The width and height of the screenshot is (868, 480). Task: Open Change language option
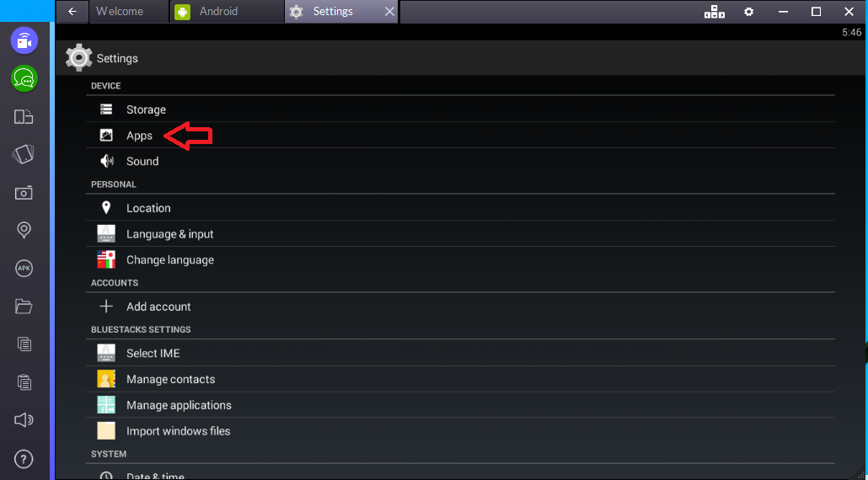(x=460, y=259)
